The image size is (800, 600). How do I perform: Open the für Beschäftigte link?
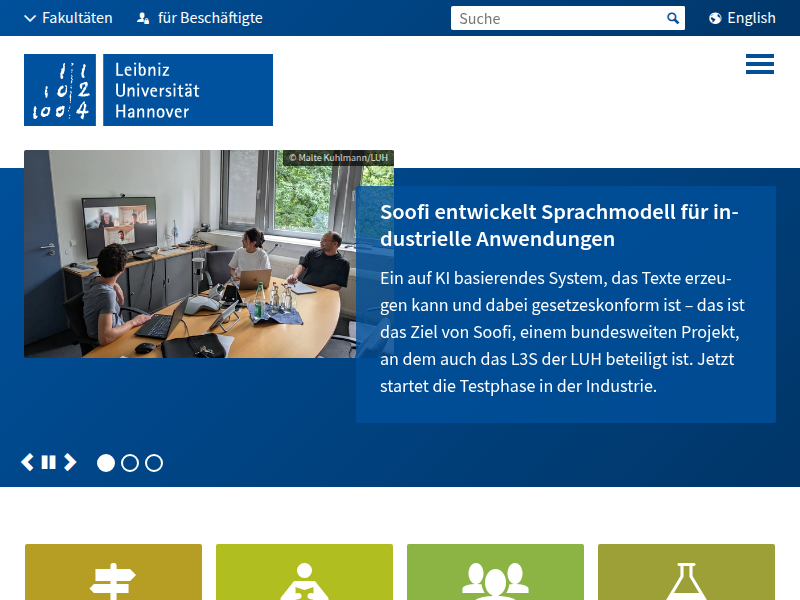200,18
